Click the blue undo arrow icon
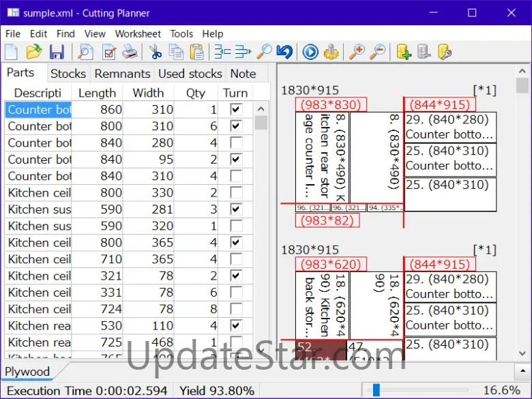 pos(284,52)
